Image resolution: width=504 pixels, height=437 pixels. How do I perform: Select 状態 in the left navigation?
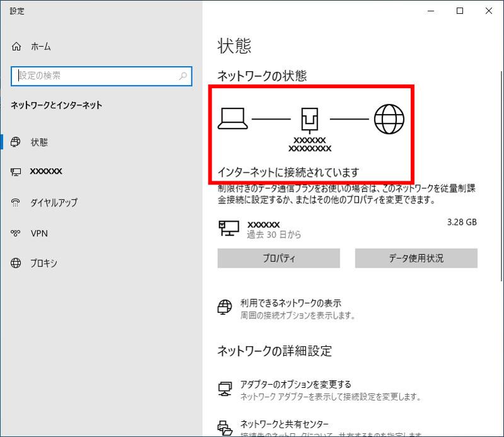[39, 142]
